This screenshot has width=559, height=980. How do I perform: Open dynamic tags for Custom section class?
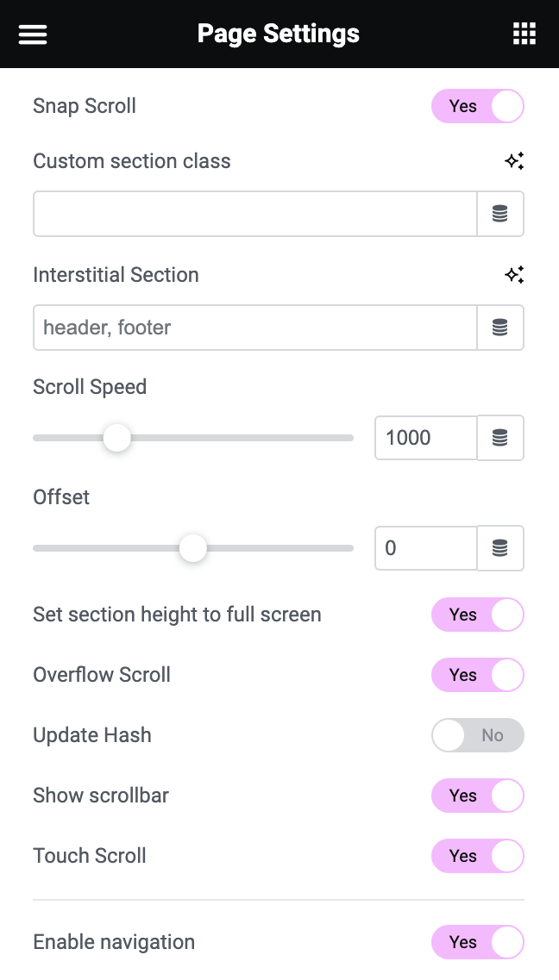[500, 214]
